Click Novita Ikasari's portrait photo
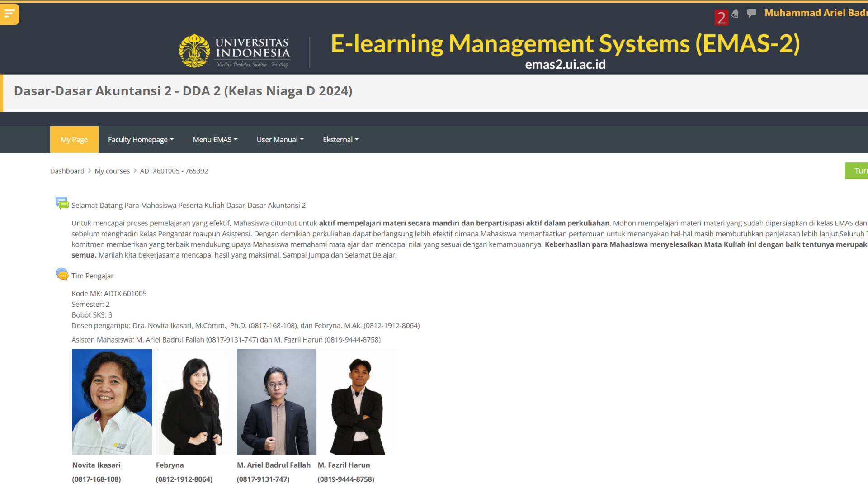The width and height of the screenshot is (868, 488). coord(112,402)
